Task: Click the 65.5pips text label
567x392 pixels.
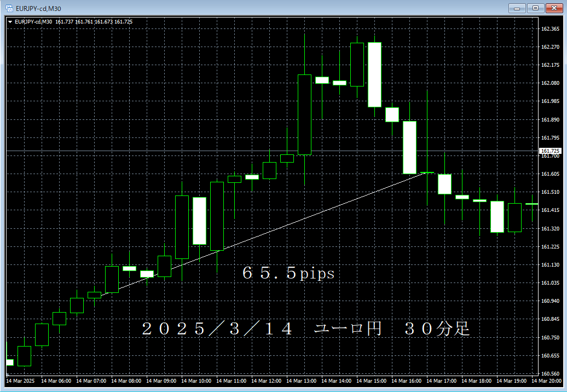Action: pos(287,273)
